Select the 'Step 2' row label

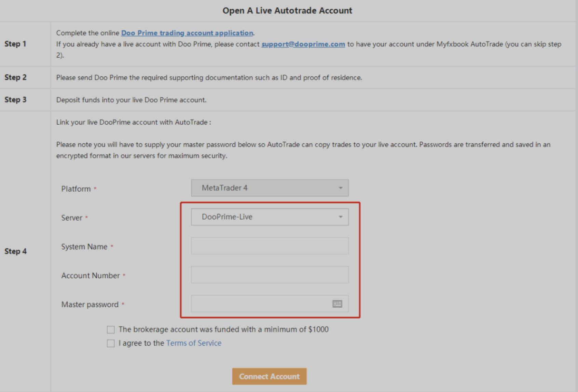[x=15, y=77]
